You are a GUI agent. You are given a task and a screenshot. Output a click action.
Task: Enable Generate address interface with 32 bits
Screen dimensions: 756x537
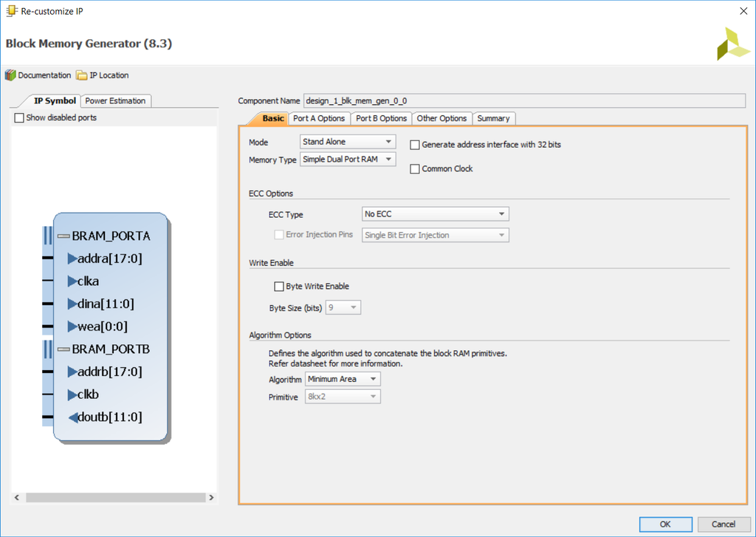click(x=415, y=145)
